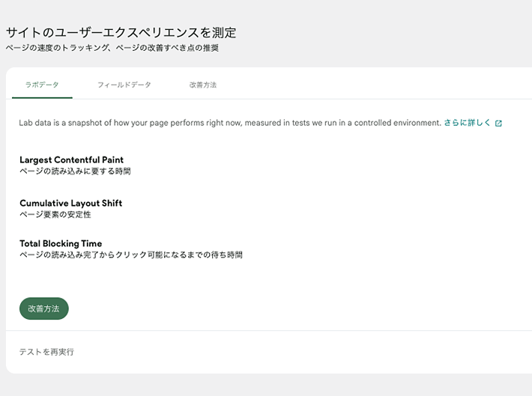532x396 pixels.
Task: Click the ページの読み込みに要する時間 description
Action: pyautogui.click(x=75, y=171)
